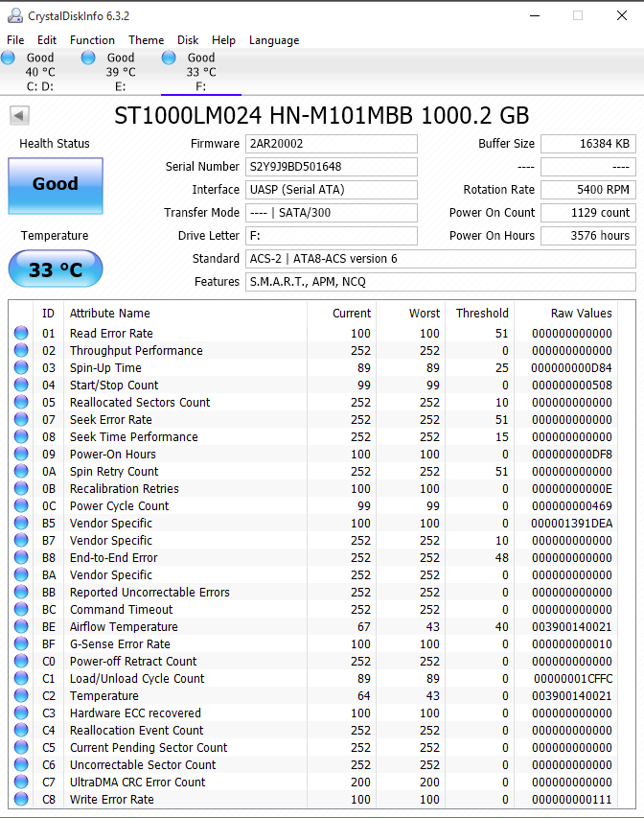Click the status orb of Load/Unload Cycle Count
The image size is (644, 818).
tap(21, 678)
